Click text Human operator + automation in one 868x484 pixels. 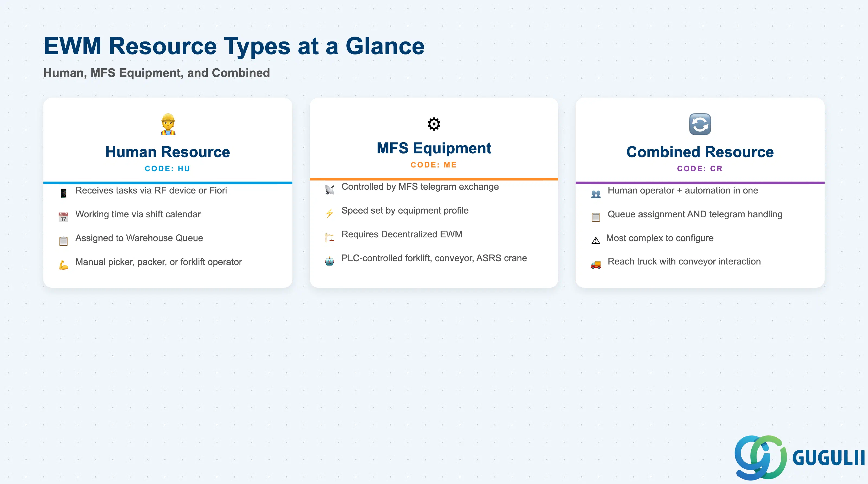tap(683, 191)
